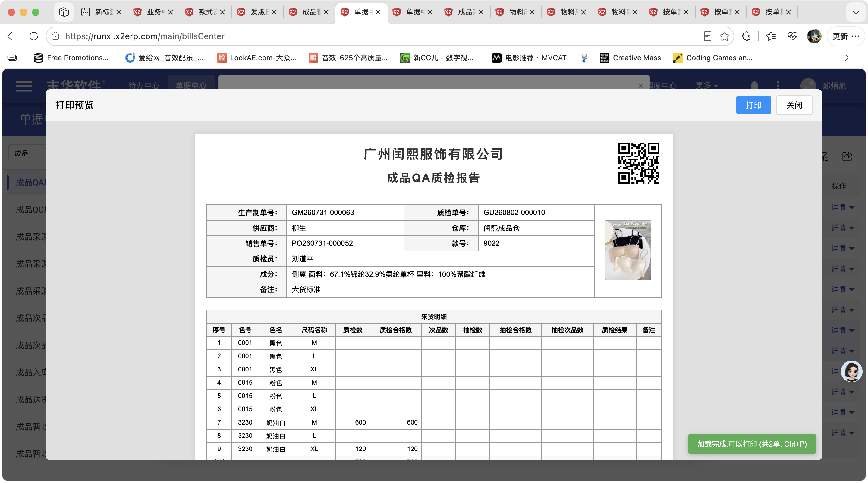This screenshot has width=868, height=483.
Task: Open the tab overview icon
Action: coord(64,12)
